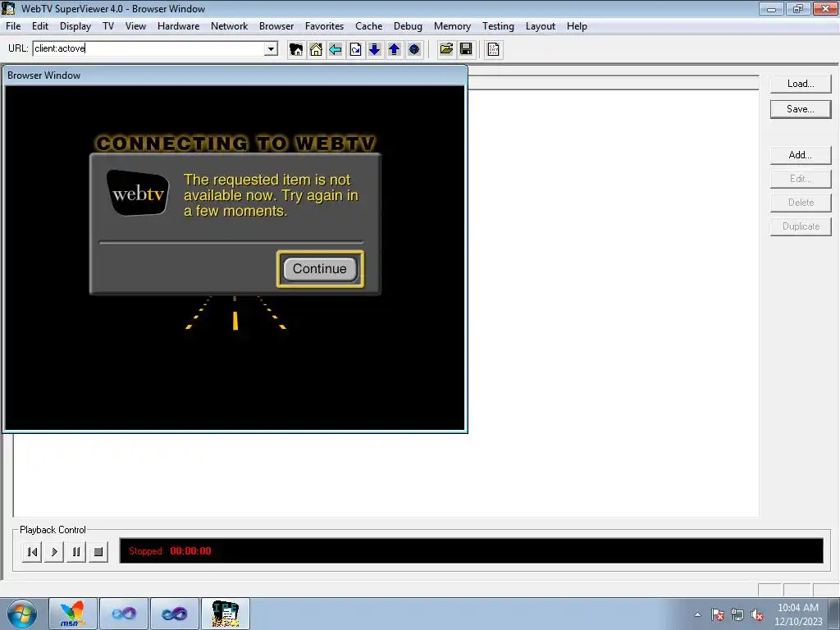Click the muted volume tray icon
This screenshot has width=840, height=630.
click(x=757, y=615)
